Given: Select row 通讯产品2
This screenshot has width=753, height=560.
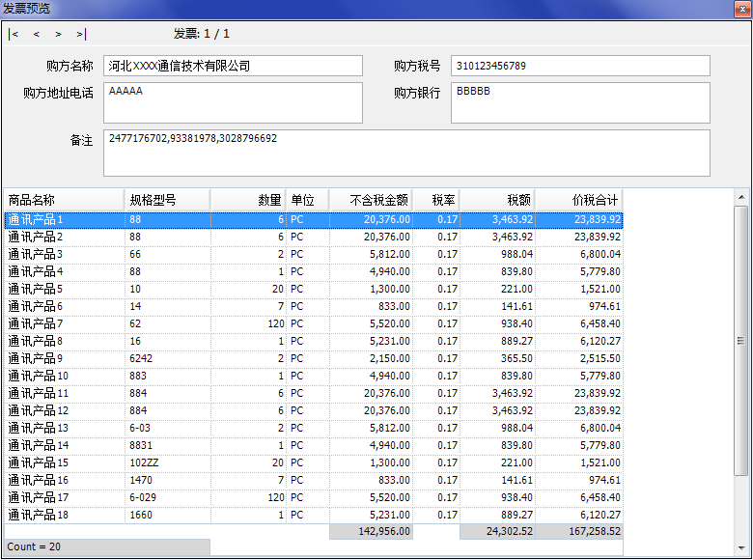Looking at the screenshot, I should tap(314, 238).
